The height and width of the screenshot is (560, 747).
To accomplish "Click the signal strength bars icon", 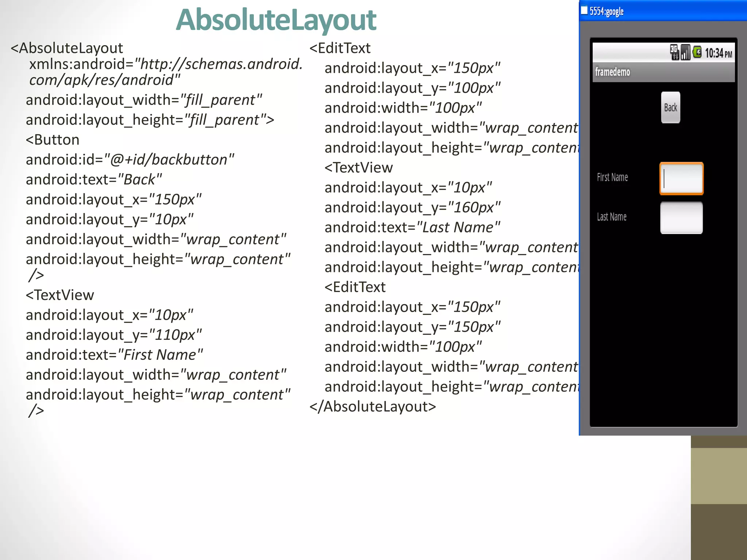I will 685,52.
